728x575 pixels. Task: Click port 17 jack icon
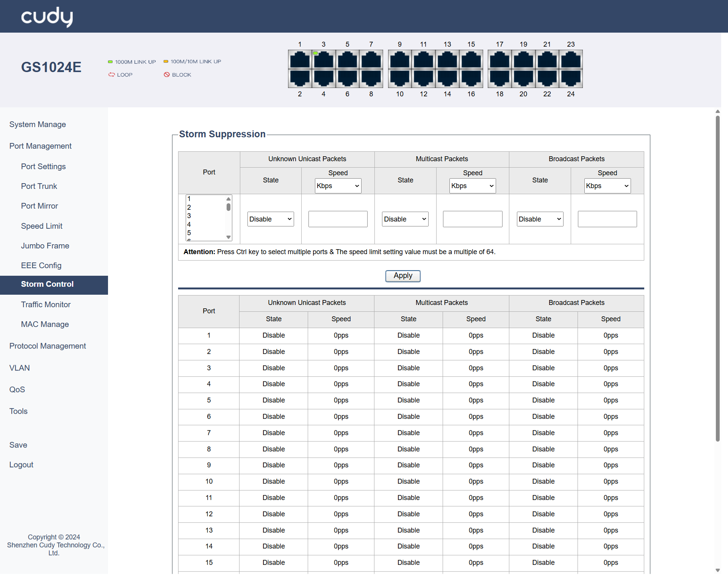tap(499, 60)
